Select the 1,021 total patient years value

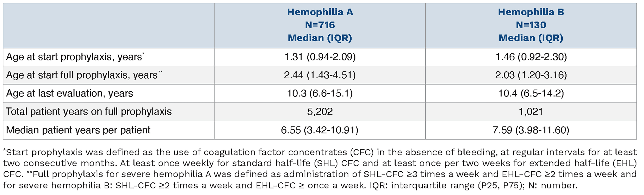click(x=531, y=112)
